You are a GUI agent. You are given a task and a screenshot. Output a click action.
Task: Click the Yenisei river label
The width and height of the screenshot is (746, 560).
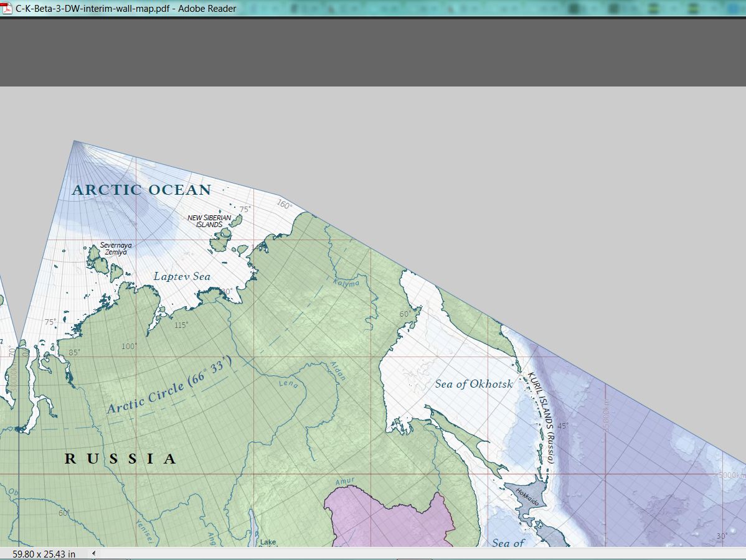(x=144, y=531)
